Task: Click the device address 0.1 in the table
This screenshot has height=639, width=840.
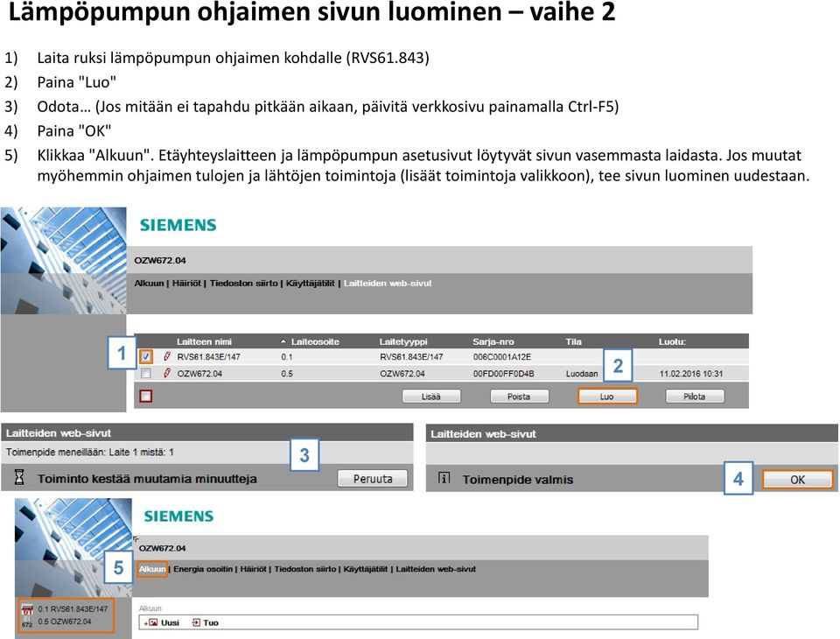Action: (x=287, y=356)
